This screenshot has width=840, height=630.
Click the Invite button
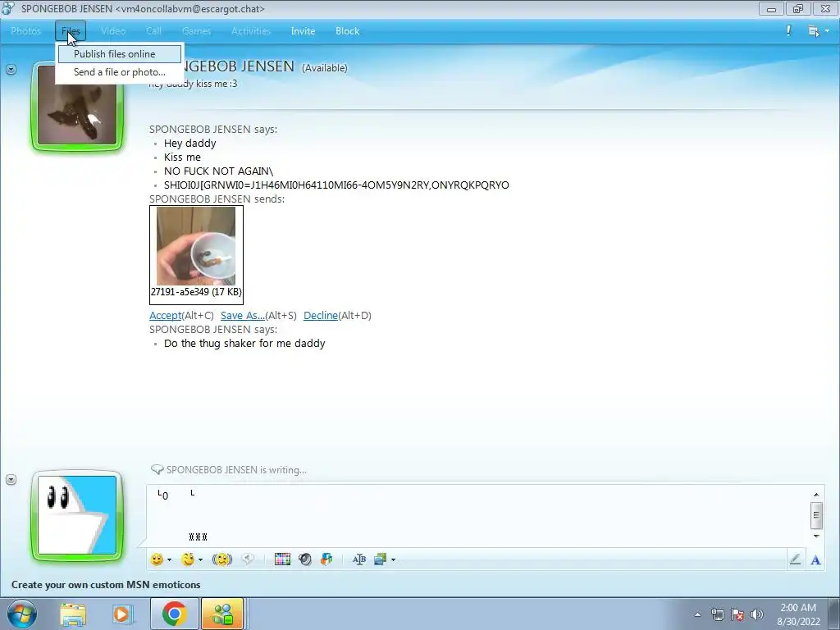coord(303,31)
